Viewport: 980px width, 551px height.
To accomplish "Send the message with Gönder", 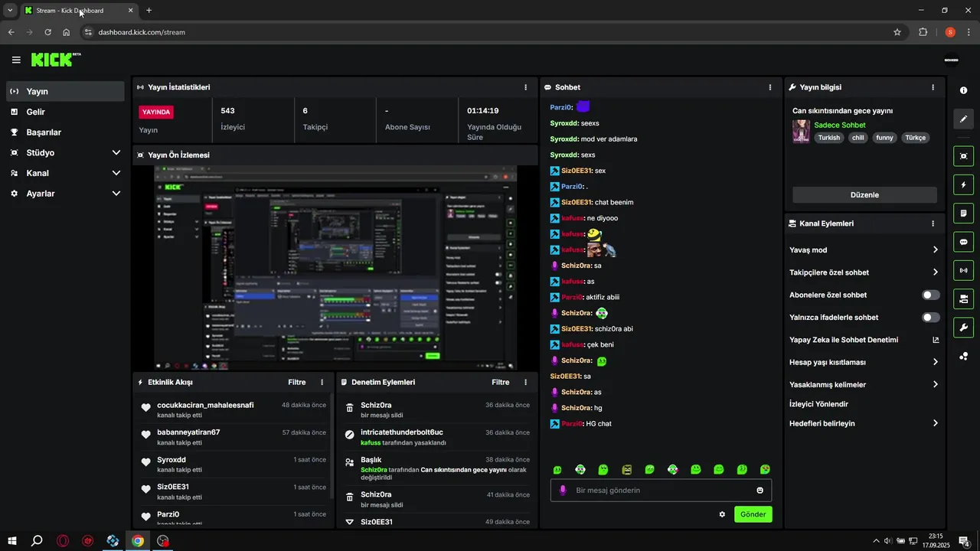I will tap(753, 514).
